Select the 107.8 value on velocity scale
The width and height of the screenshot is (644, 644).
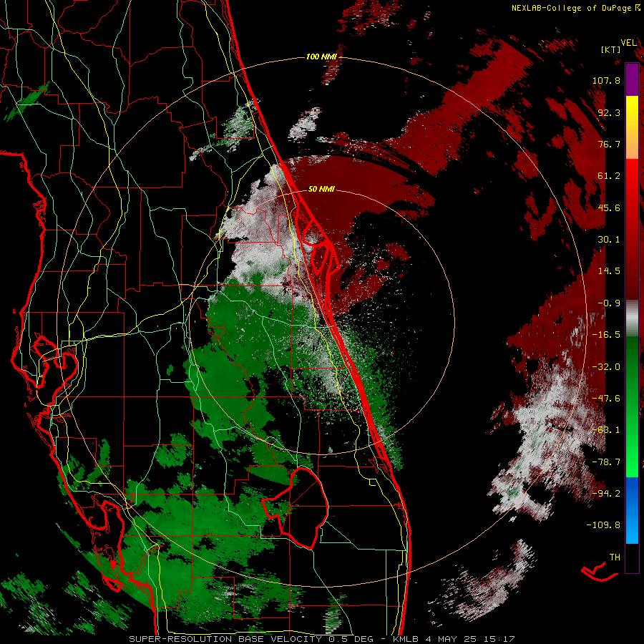[606, 80]
